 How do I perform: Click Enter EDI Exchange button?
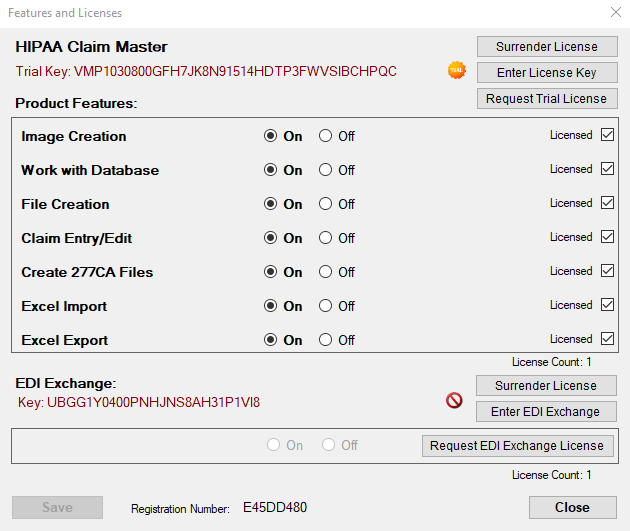(x=546, y=411)
